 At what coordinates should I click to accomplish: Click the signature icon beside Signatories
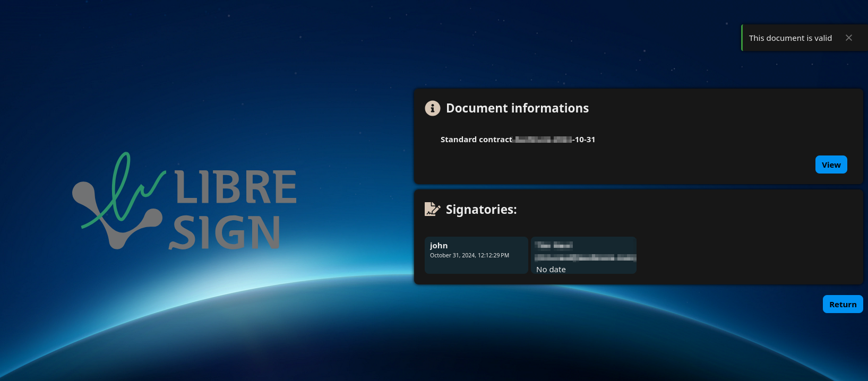tap(433, 209)
